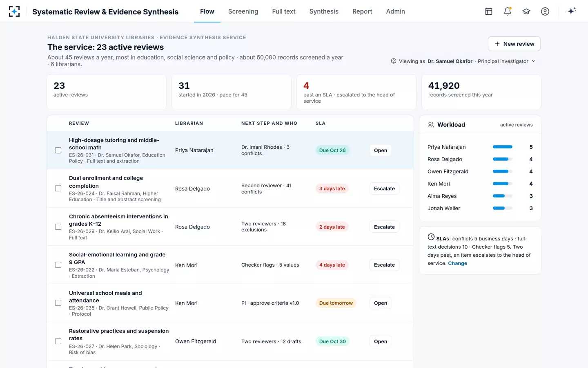Click the app logo icon
Screen dimensions: 588x368
point(14,11)
